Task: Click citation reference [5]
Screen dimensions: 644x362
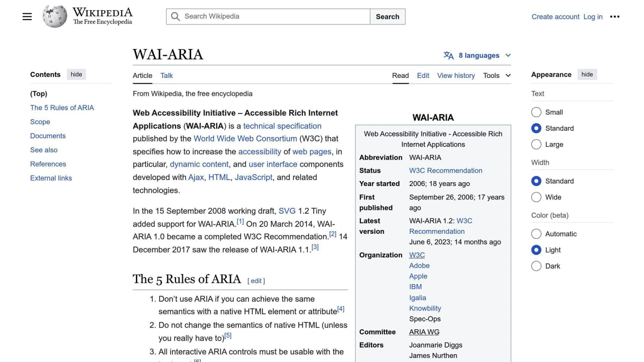Action: click(x=228, y=335)
